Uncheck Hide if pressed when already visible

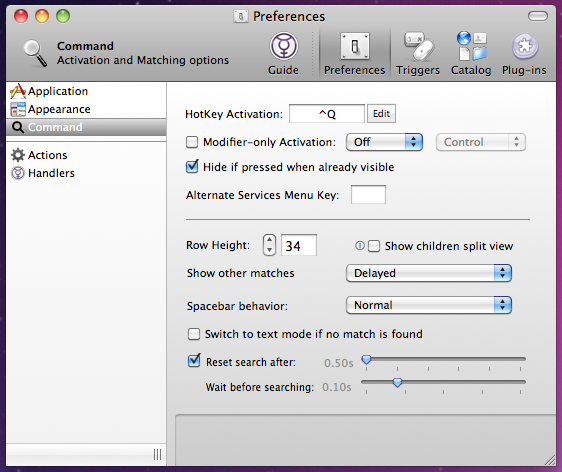click(x=192, y=167)
